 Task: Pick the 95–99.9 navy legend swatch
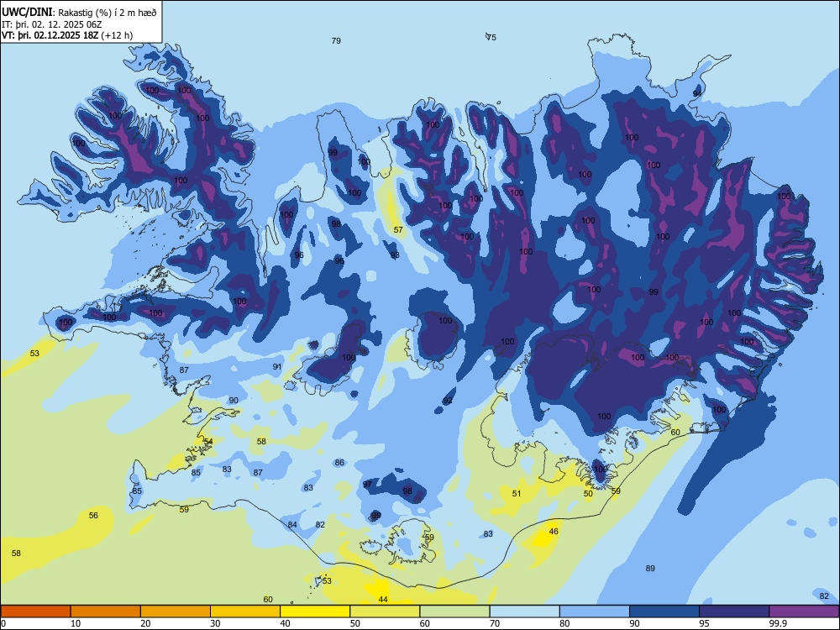(x=734, y=612)
